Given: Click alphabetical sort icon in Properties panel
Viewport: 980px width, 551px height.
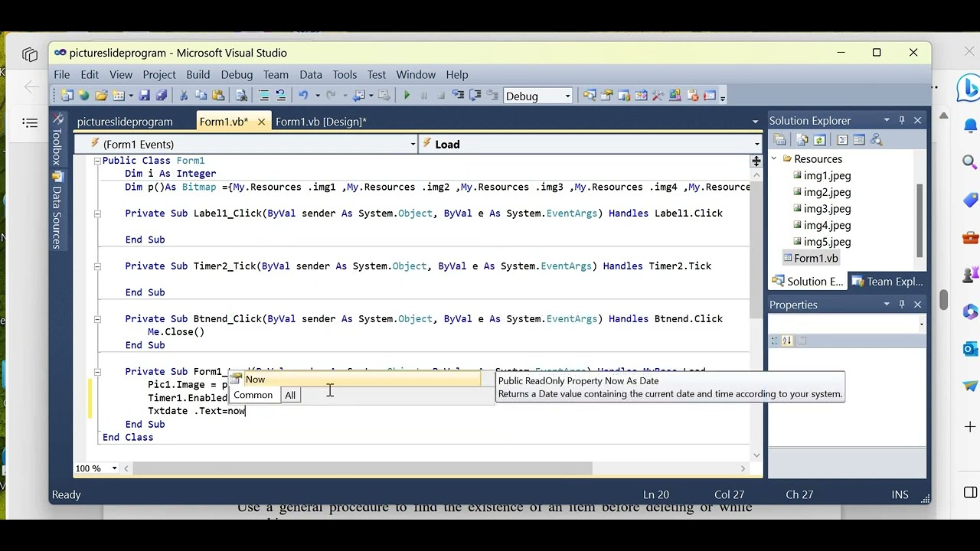Looking at the screenshot, I should pyautogui.click(x=787, y=341).
